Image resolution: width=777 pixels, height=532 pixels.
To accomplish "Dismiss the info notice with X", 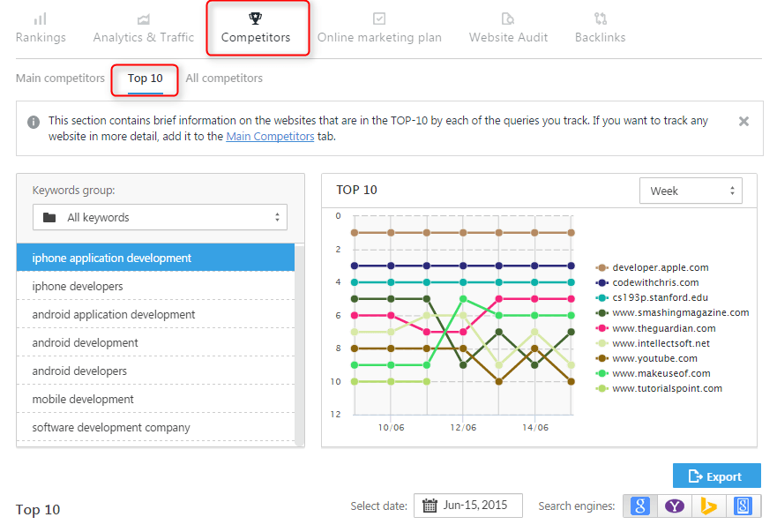I will [743, 121].
